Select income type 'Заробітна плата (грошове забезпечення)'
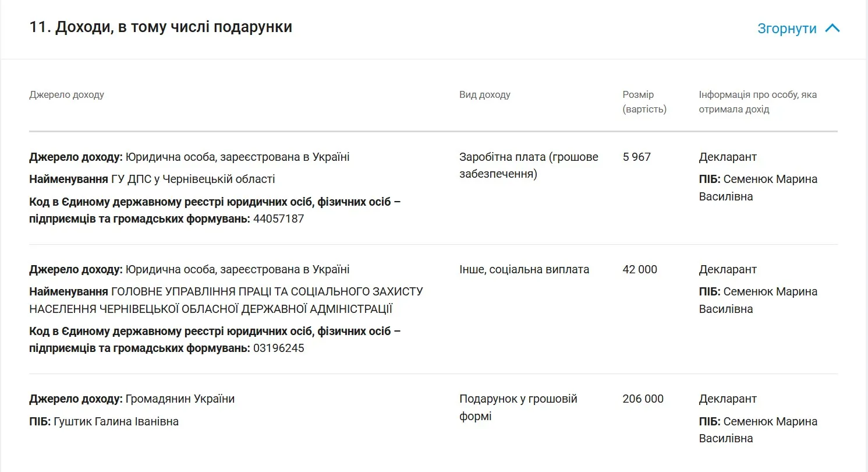The width and height of the screenshot is (868, 472). click(528, 165)
